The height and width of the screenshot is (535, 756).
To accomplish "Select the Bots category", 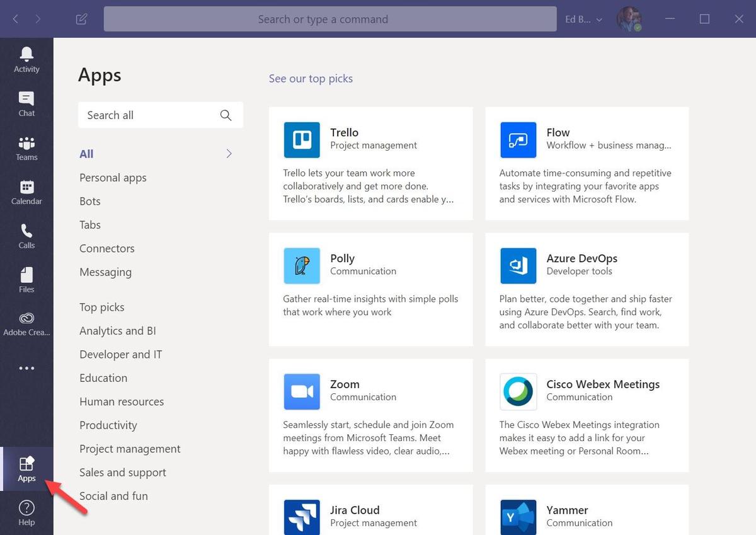I will point(90,201).
